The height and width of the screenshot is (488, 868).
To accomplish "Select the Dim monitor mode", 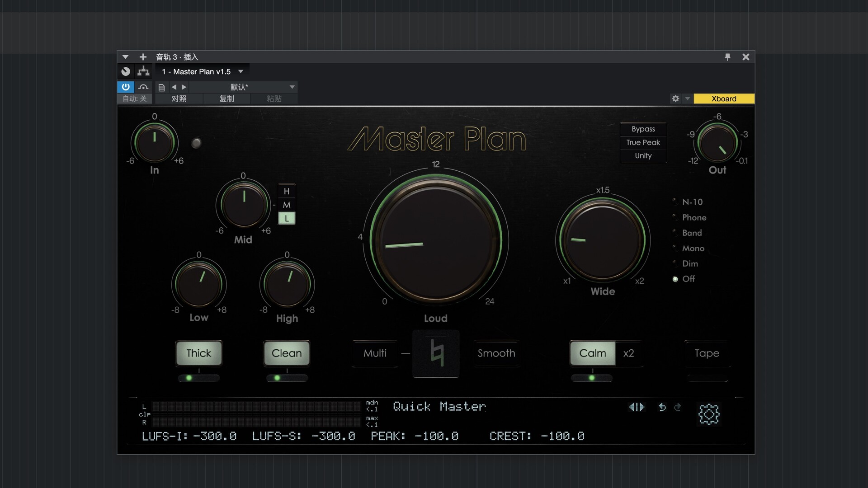I will click(x=685, y=263).
